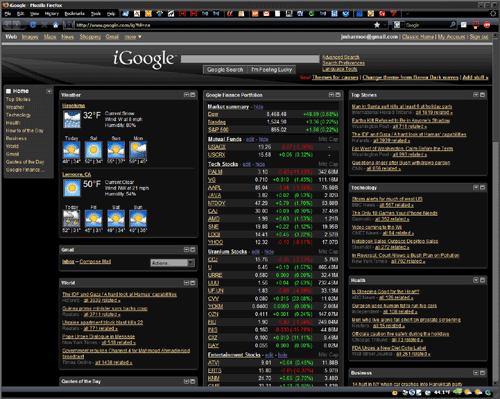Image resolution: width=500 pixels, height=399 pixels.
Task: Open the AAPL stock link
Action: click(214, 188)
